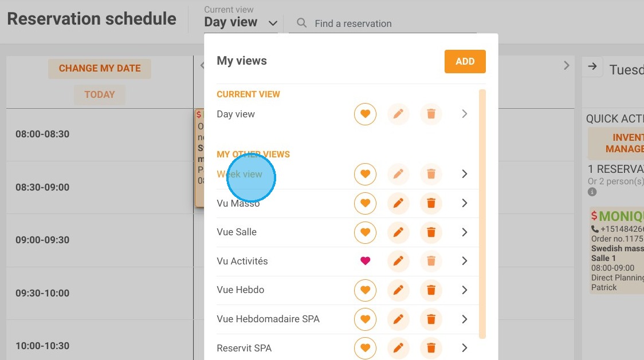The image size is (644, 360).
Task: Open the Day view dropdown selector
Action: pyautogui.click(x=241, y=22)
